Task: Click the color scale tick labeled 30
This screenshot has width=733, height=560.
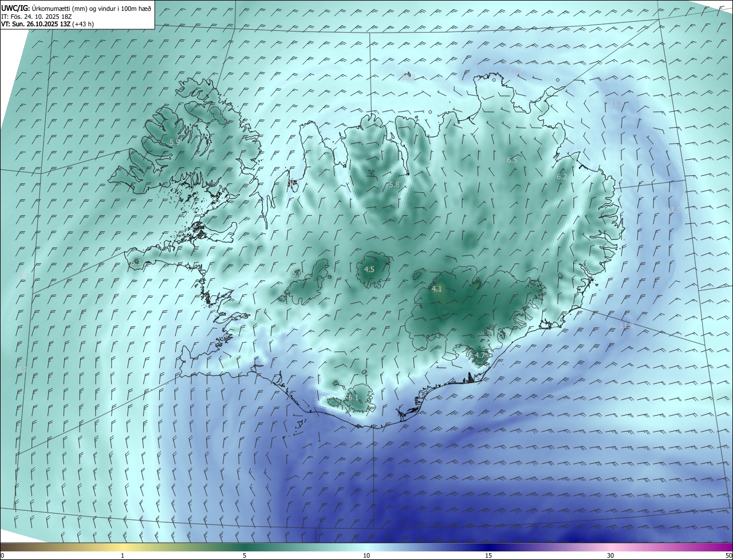Action: click(610, 555)
